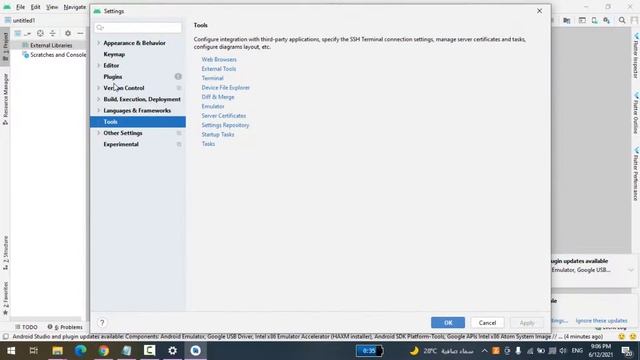Open Diff & Merge link
The image size is (640, 360).
click(218, 97)
